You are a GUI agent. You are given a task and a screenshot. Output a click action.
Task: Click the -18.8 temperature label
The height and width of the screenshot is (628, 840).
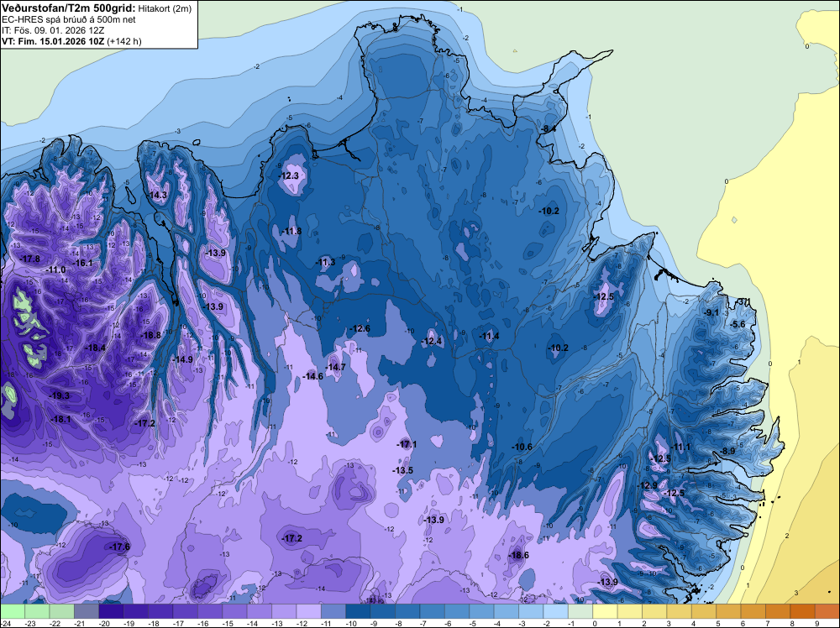click(150, 335)
